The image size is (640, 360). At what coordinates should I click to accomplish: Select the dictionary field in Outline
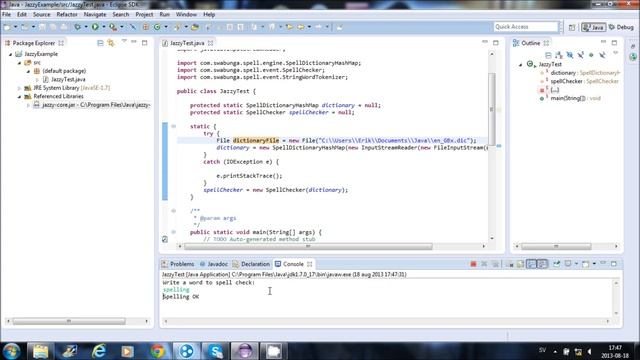(x=580, y=73)
